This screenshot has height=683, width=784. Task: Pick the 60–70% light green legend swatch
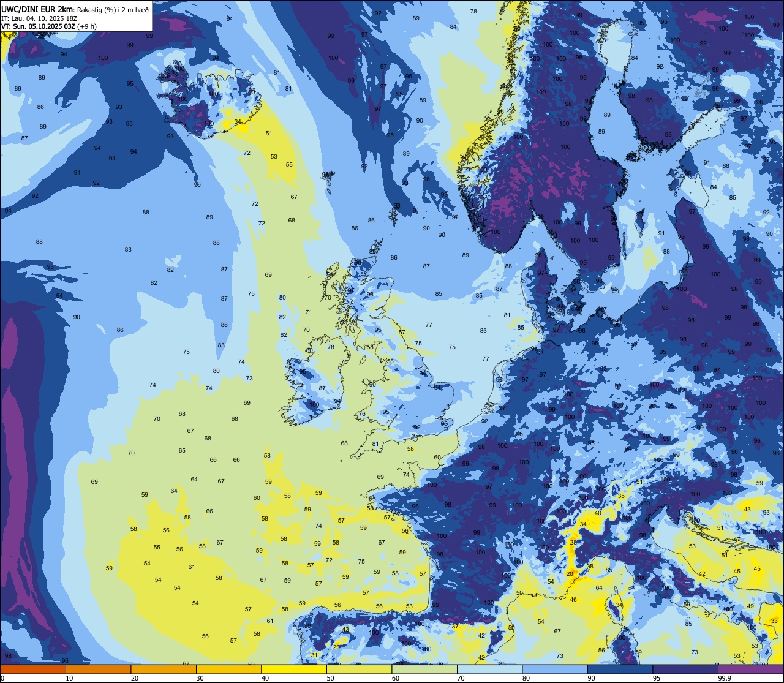(x=424, y=669)
